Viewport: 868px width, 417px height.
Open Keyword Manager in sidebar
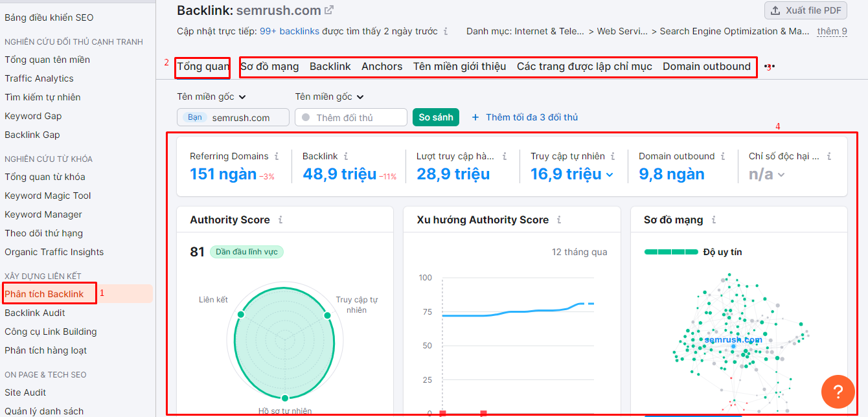(x=43, y=214)
